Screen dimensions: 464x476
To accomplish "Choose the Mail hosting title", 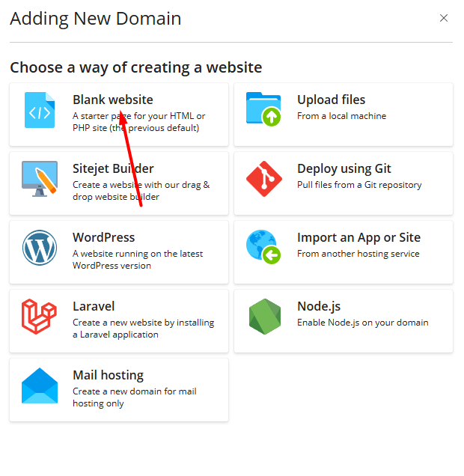I will click(x=108, y=375).
